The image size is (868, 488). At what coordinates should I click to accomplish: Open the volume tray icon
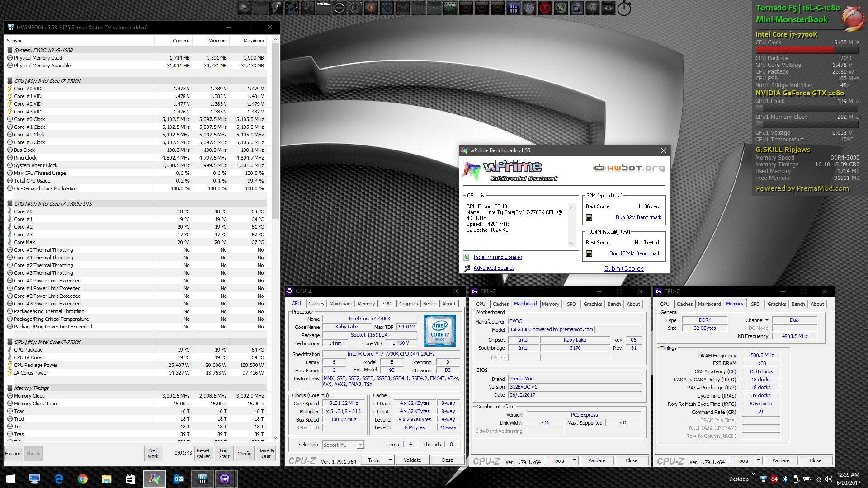point(828,479)
